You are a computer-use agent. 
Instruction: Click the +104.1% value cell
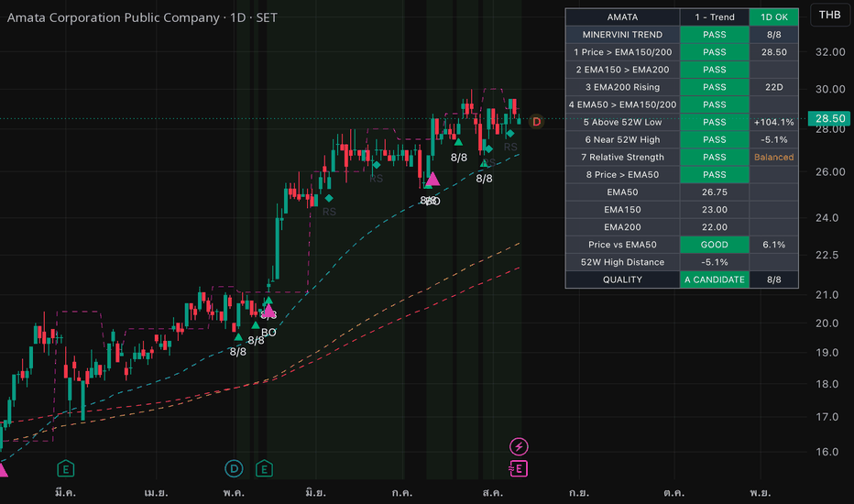[774, 122]
